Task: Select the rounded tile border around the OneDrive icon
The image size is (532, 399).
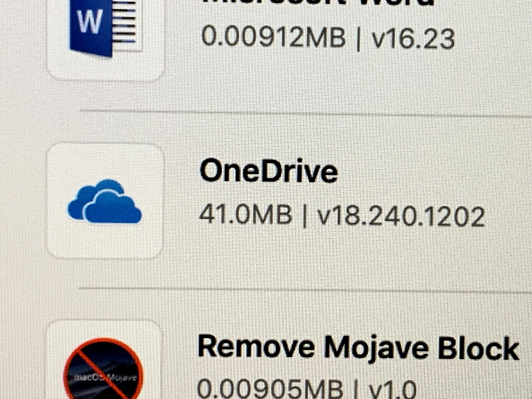Action: [105, 202]
